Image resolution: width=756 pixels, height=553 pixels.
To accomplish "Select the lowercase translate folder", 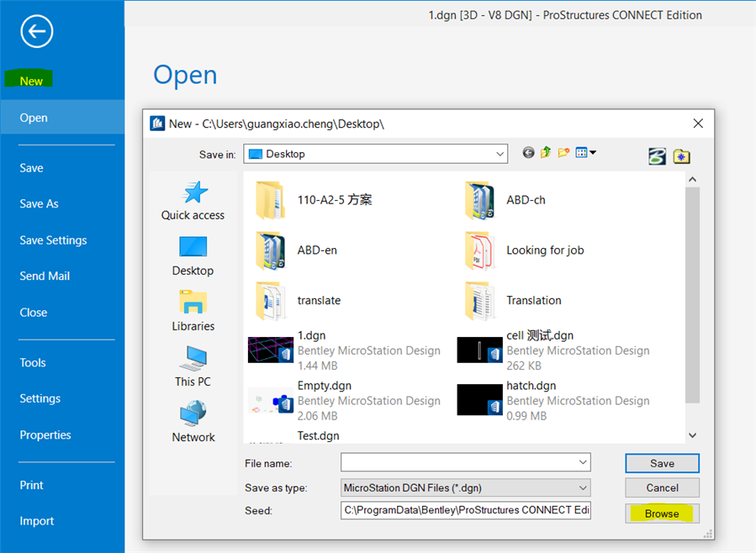I will (x=299, y=300).
